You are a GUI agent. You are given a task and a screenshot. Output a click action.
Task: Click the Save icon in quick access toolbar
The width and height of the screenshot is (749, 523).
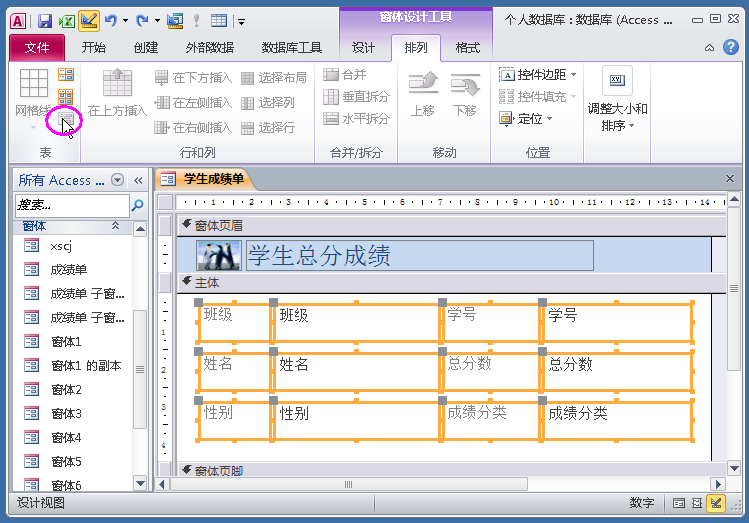[44, 20]
